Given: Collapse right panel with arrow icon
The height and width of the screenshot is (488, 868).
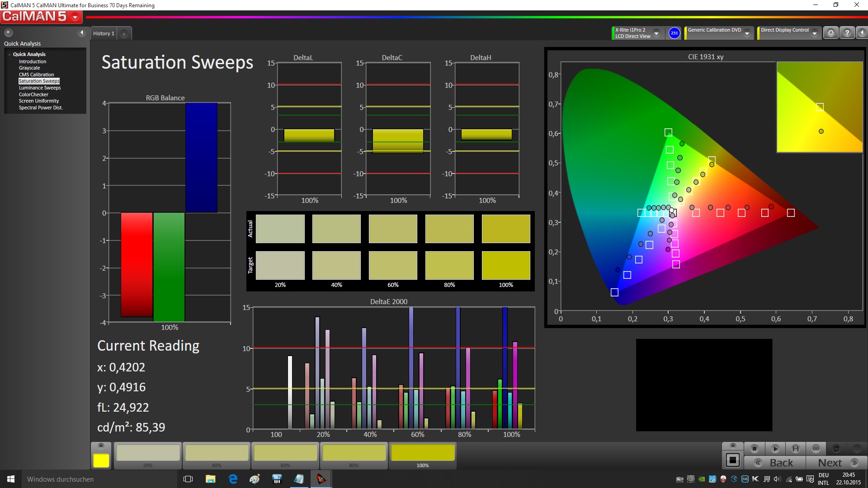Looking at the screenshot, I should (x=862, y=33).
